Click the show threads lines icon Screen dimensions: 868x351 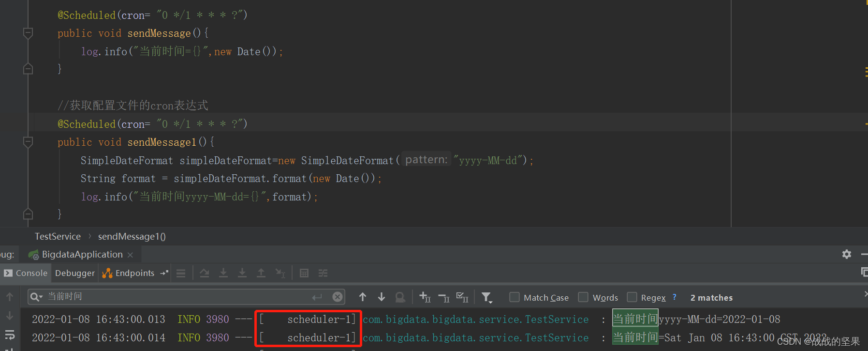[x=181, y=274]
